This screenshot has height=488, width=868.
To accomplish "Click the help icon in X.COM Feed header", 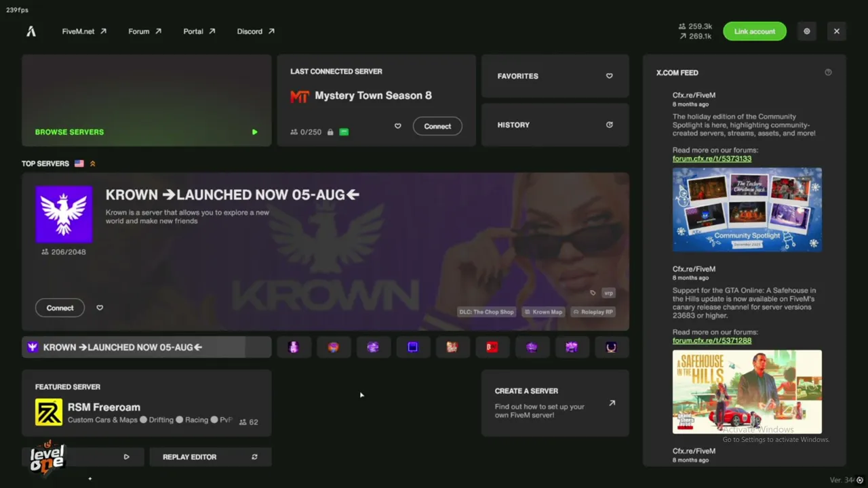I will (x=828, y=73).
